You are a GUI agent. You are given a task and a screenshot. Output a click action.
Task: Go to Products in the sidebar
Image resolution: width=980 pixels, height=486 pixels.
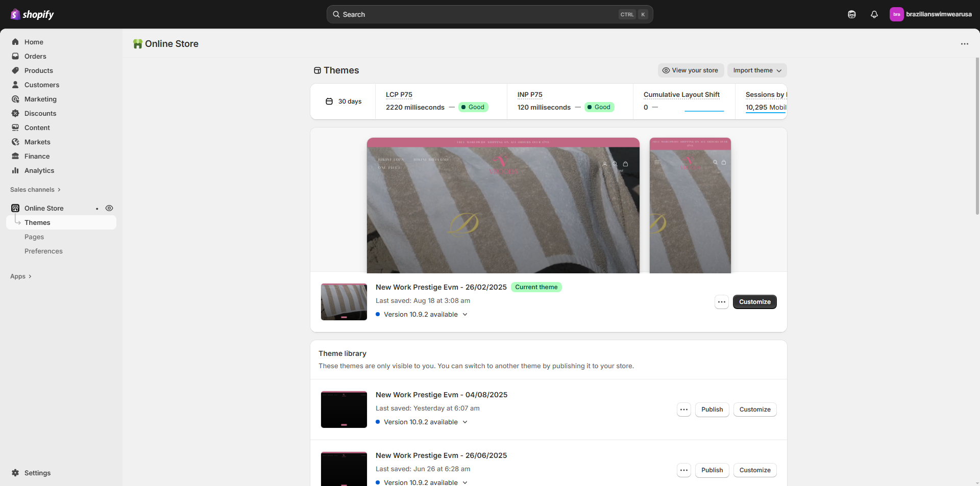38,70
